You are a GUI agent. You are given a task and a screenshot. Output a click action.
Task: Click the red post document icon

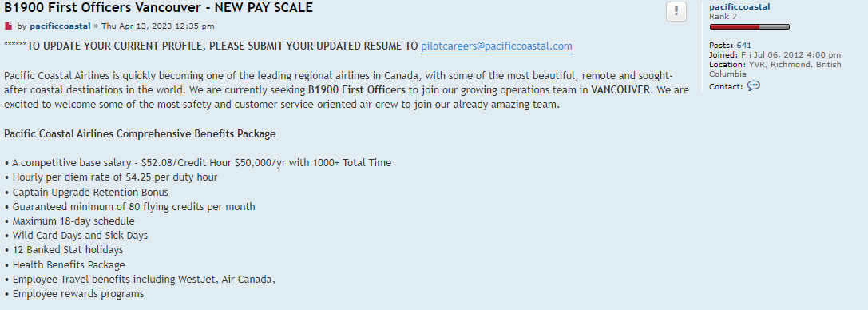tap(8, 26)
